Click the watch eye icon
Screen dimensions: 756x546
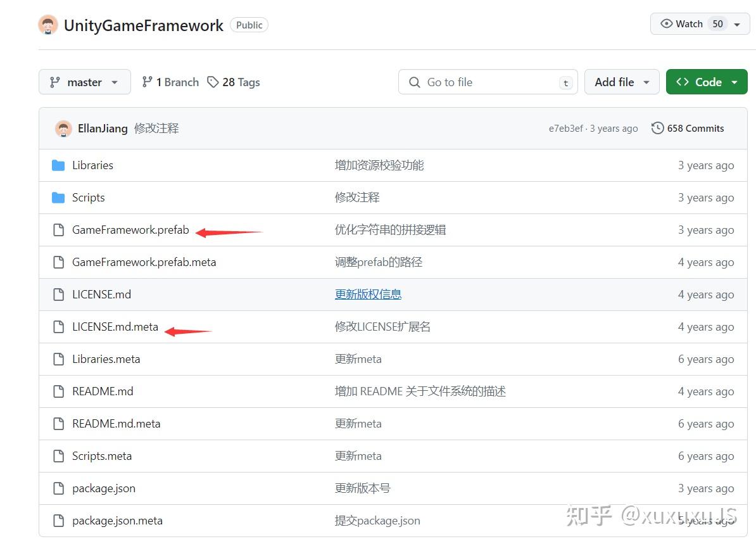pyautogui.click(x=667, y=23)
